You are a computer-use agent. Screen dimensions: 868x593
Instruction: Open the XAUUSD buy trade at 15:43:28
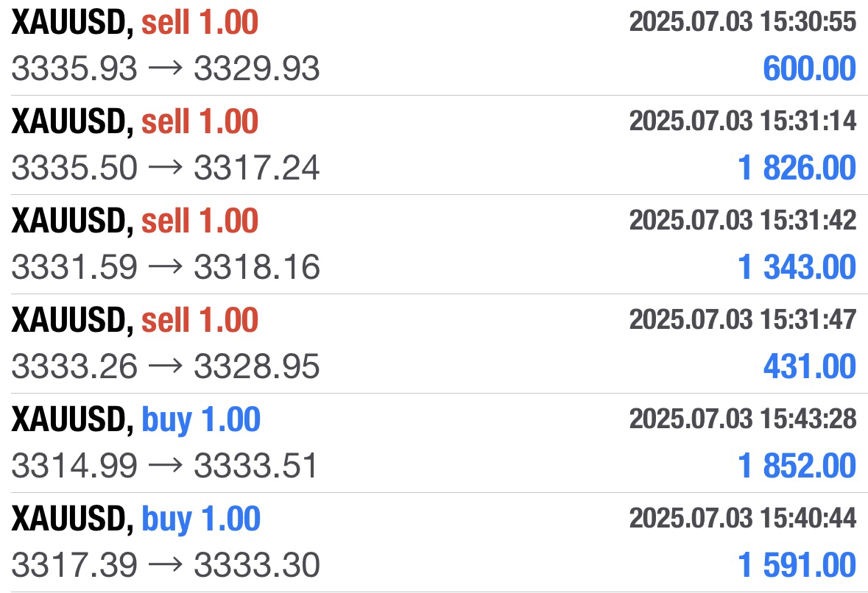434,443
